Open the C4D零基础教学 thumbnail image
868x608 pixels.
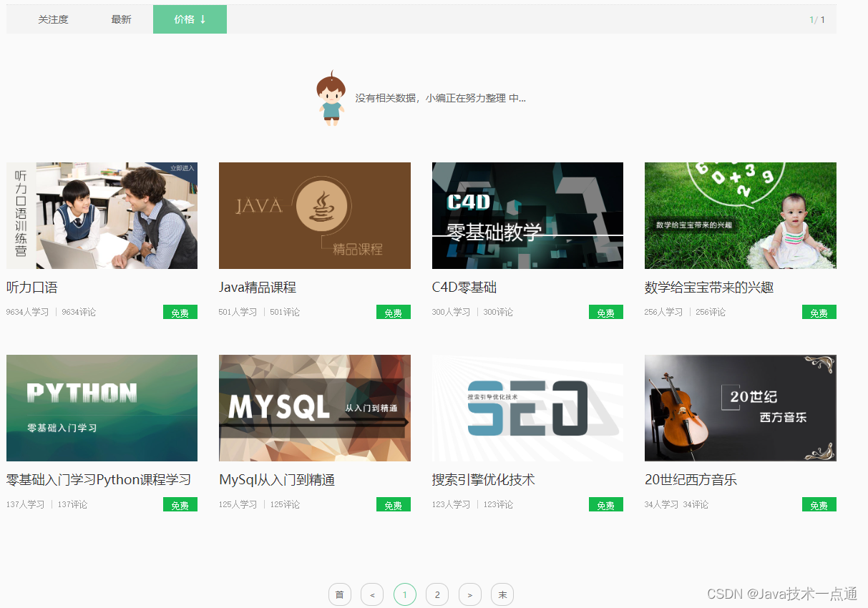click(x=527, y=215)
